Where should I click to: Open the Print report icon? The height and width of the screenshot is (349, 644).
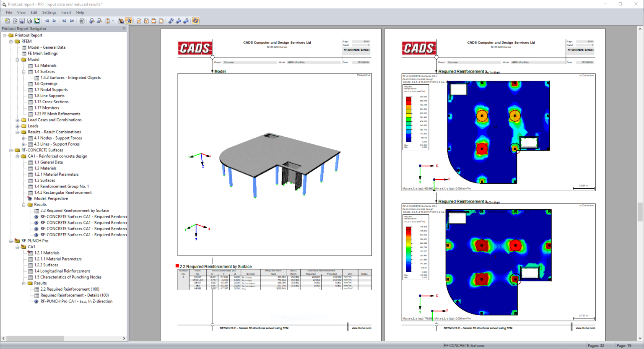point(29,20)
